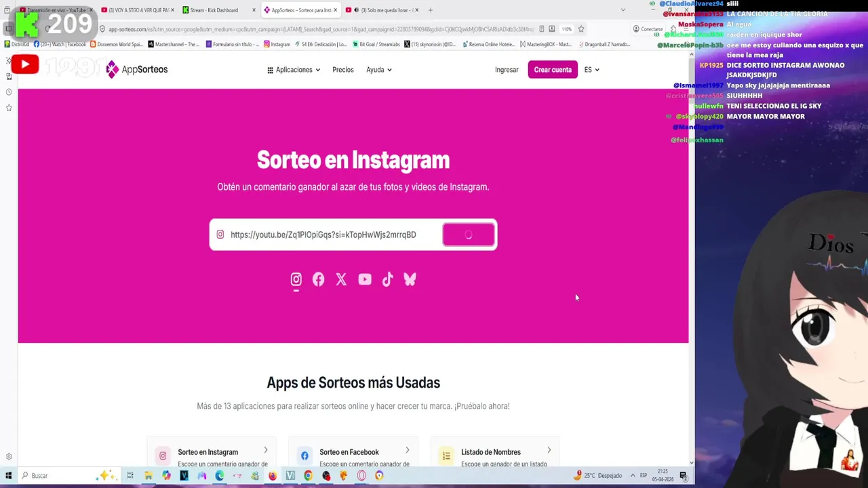
Task: Open the Listado de Nombres app card
Action: pyautogui.click(x=495, y=452)
